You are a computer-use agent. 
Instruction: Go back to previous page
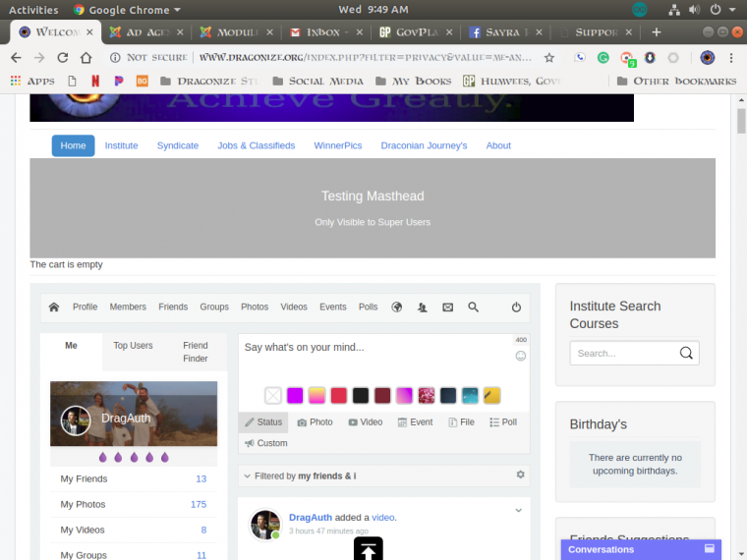16,58
